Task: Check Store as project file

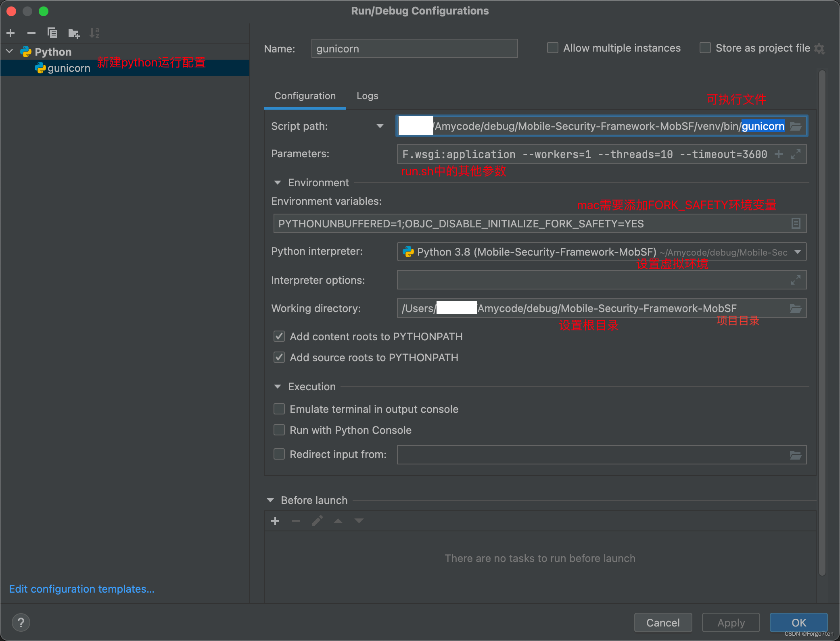Action: (705, 48)
